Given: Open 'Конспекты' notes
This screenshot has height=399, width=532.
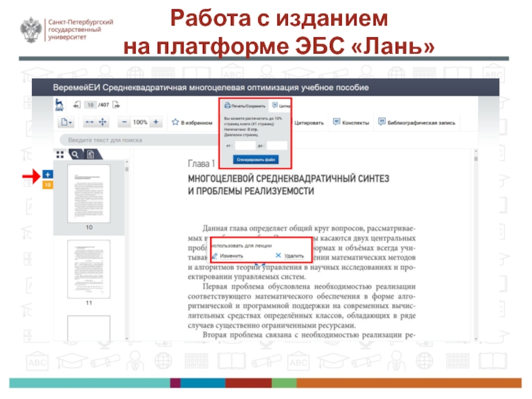Looking at the screenshot, I should click(x=351, y=122).
